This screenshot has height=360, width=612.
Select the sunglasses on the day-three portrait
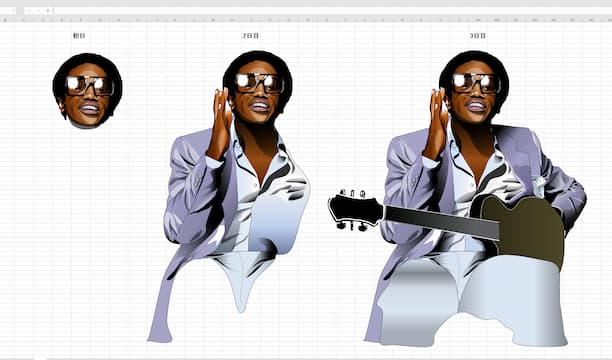(476, 83)
